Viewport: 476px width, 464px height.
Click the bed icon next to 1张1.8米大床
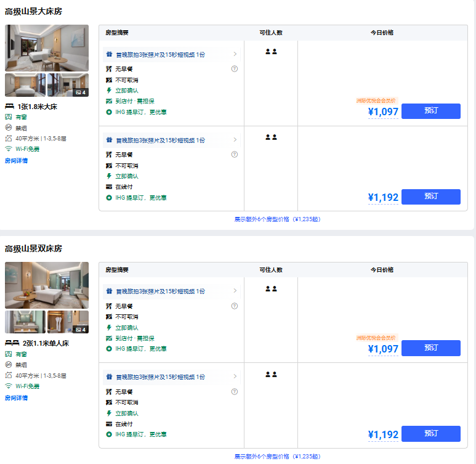coord(9,107)
